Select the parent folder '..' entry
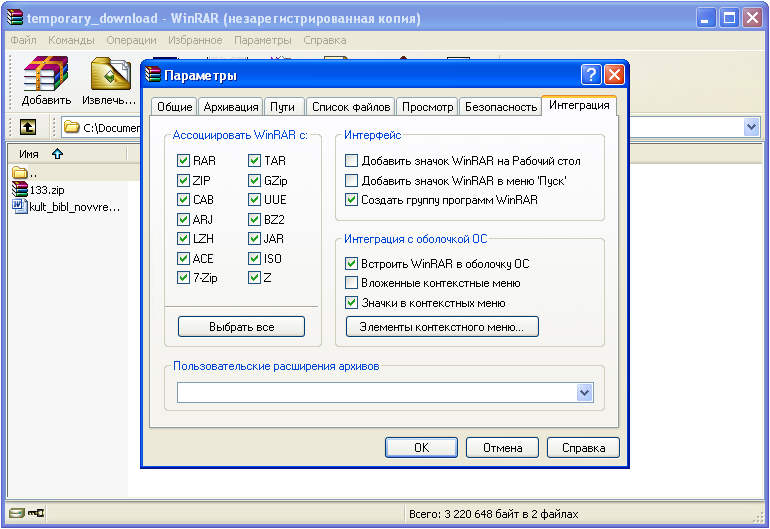 (24, 173)
